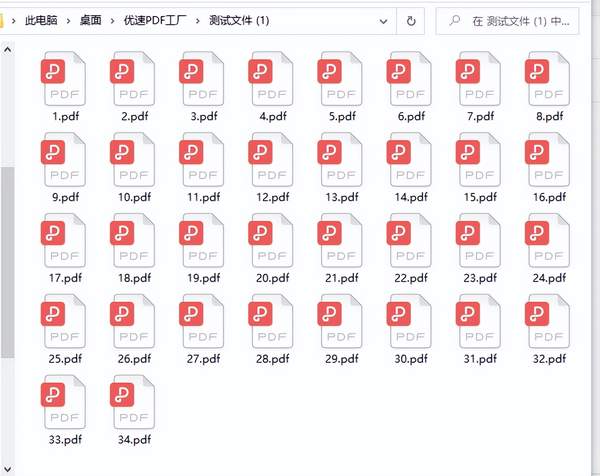Select the 19.pdf file icon

pyautogui.click(x=201, y=241)
